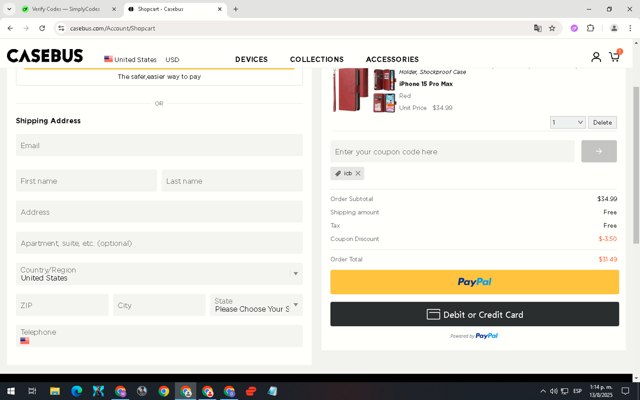Open the item quantity dropdown
640x400 pixels.
tap(568, 122)
